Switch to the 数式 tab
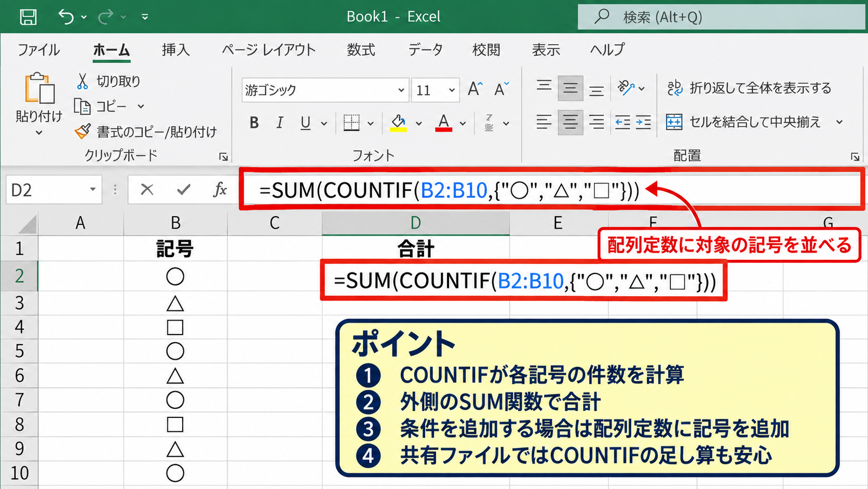This screenshot has width=868, height=489. (361, 50)
